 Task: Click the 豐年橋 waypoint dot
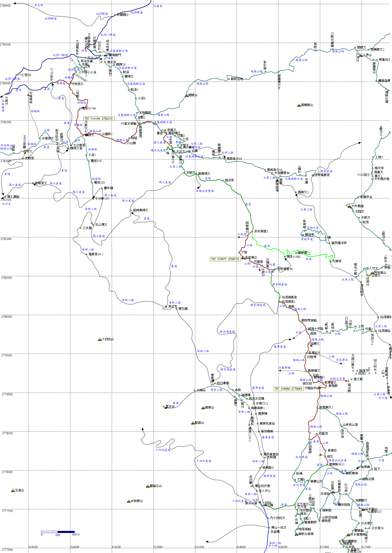pyautogui.click(x=102, y=188)
